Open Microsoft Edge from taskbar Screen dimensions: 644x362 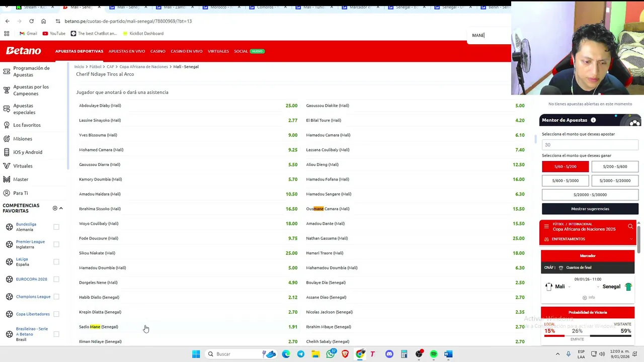click(x=286, y=354)
